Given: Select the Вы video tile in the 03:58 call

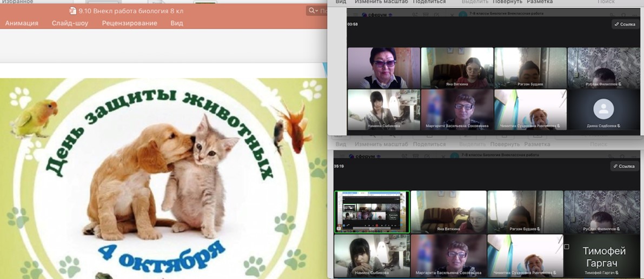Looking at the screenshot, I should [384, 68].
